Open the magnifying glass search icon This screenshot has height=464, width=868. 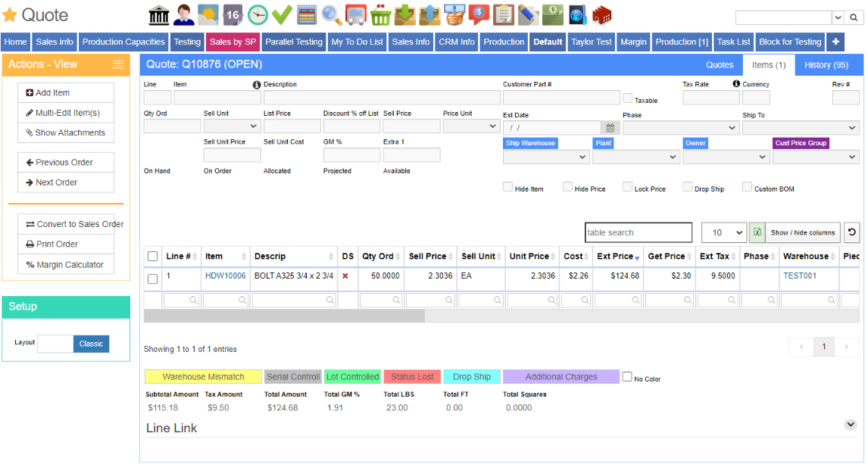(x=331, y=15)
